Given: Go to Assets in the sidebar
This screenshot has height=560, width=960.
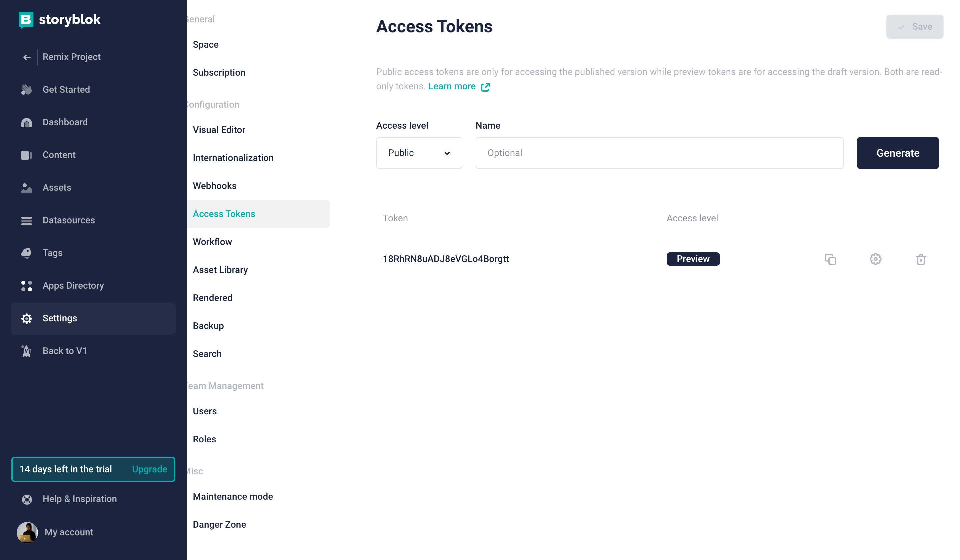Looking at the screenshot, I should [x=57, y=187].
